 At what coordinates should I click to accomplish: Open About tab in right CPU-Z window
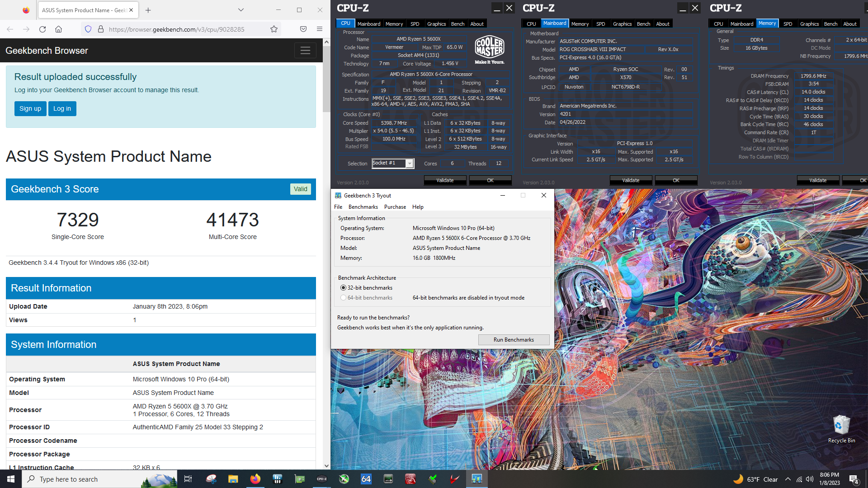(850, 24)
